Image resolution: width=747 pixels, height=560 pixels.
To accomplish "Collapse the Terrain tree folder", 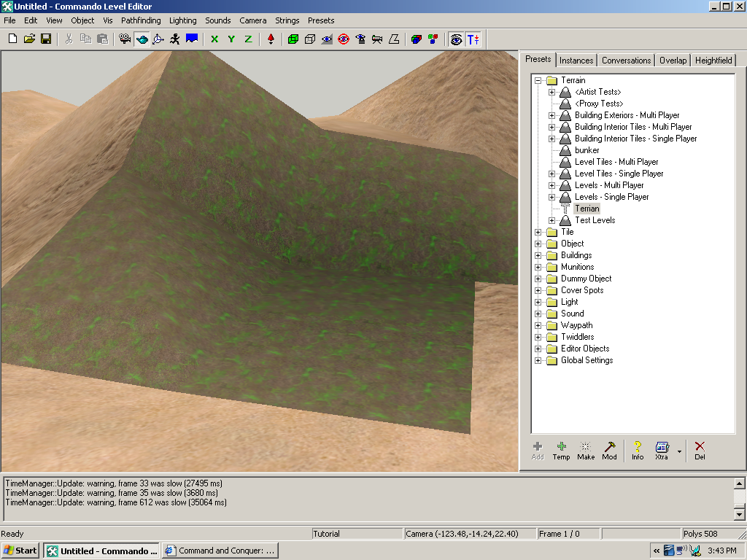I will pos(538,80).
